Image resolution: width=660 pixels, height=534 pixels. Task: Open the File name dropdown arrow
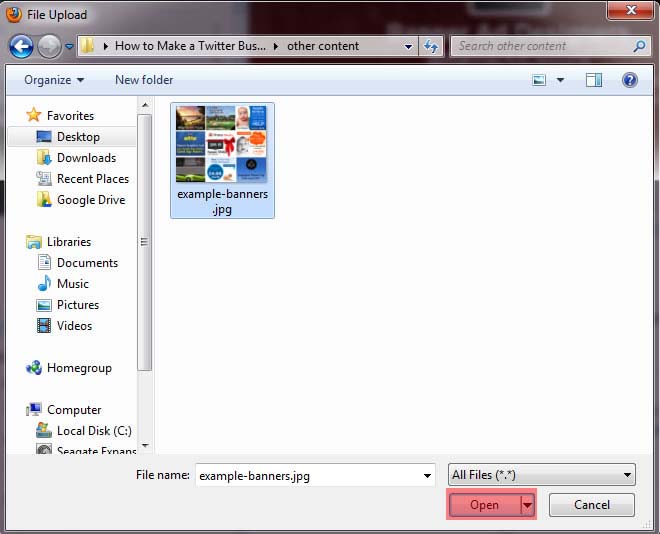pyautogui.click(x=427, y=476)
